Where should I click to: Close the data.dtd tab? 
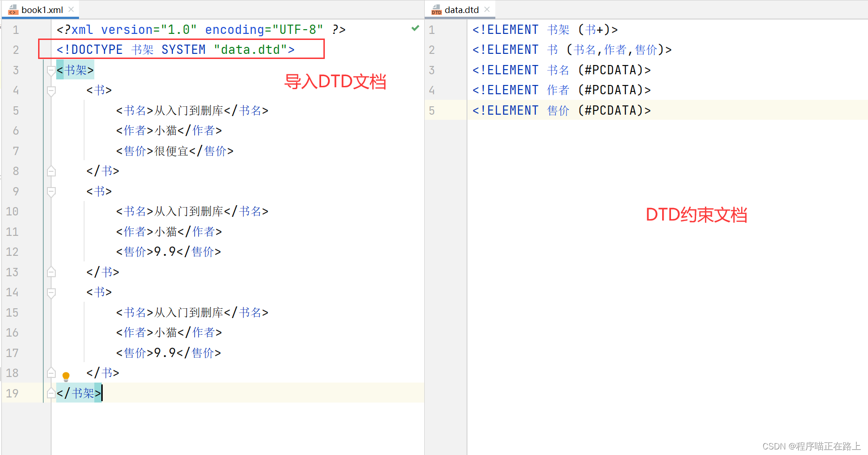tap(487, 9)
